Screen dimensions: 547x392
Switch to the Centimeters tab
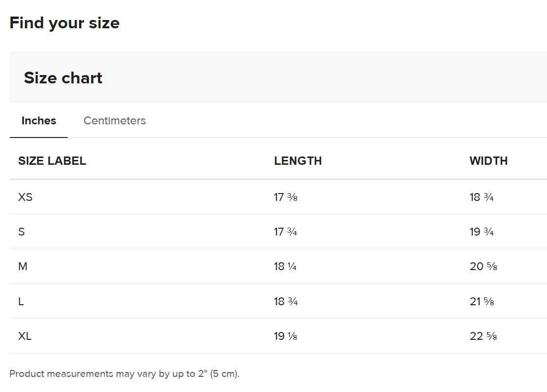[x=115, y=120]
